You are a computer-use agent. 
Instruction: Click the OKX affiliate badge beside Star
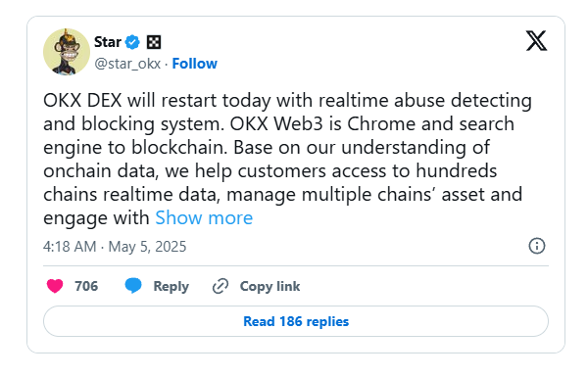tap(154, 42)
